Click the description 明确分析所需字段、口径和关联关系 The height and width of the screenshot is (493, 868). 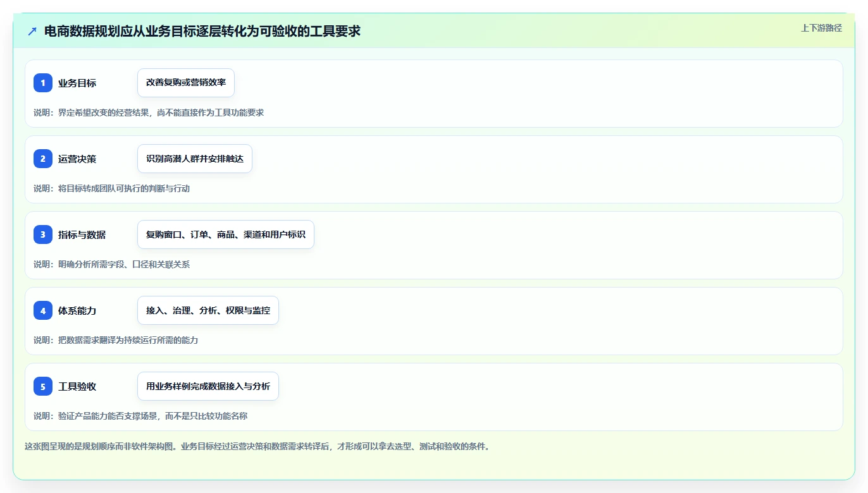pos(124,264)
